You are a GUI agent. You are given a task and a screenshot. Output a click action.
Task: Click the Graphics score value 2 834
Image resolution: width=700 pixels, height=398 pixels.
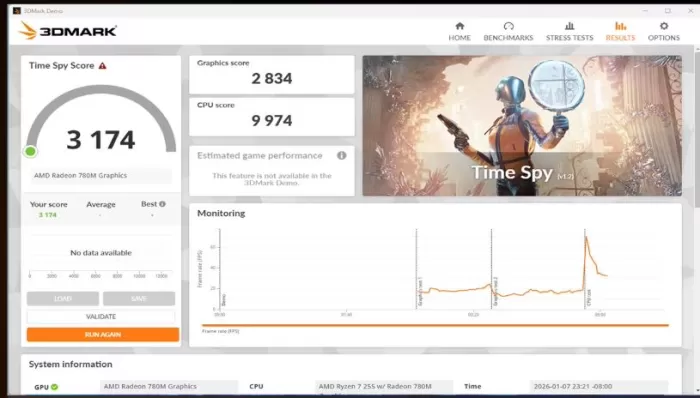tap(271, 79)
